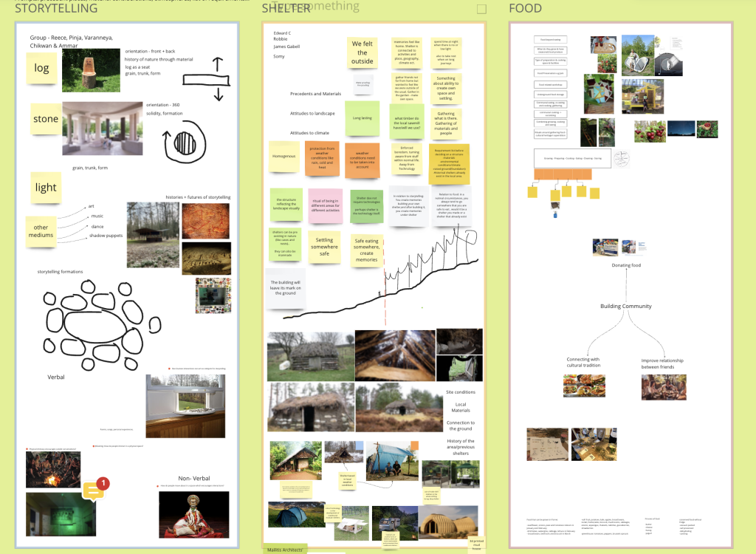Click the 'We felt the outside' sticky note

pos(362,53)
